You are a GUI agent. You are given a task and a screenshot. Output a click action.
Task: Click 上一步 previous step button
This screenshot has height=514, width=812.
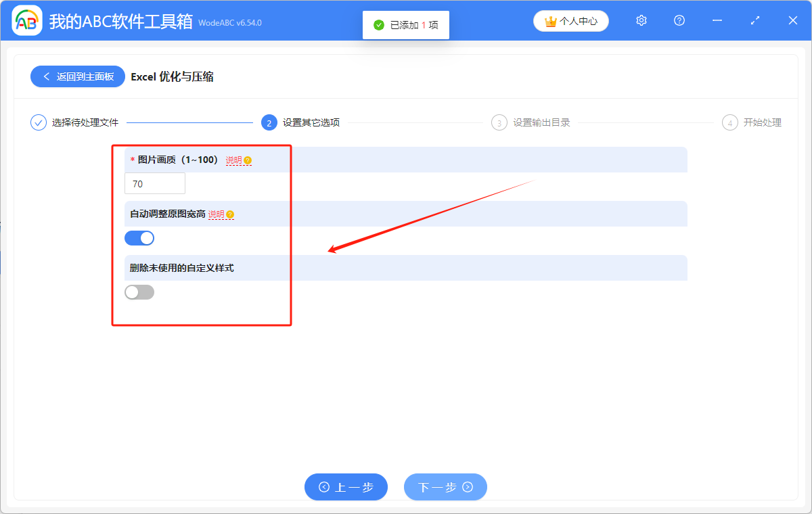tap(346, 487)
